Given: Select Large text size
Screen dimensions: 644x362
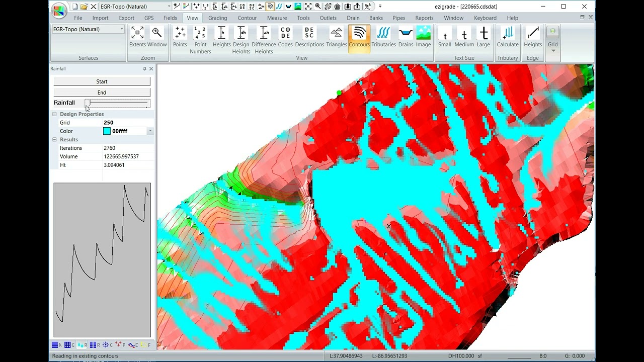Looking at the screenshot, I should (484, 37).
